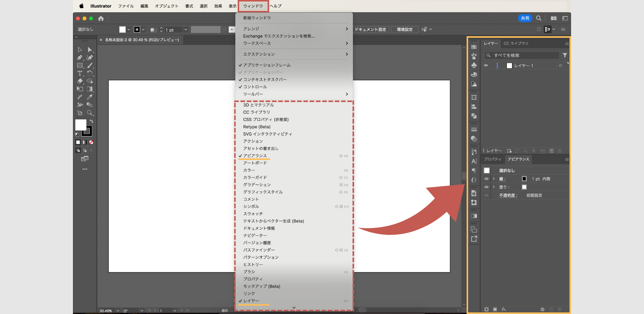The width and height of the screenshot is (644, 314).
Task: Select the Zoom tool at toolbar bottom
Action: (x=90, y=113)
